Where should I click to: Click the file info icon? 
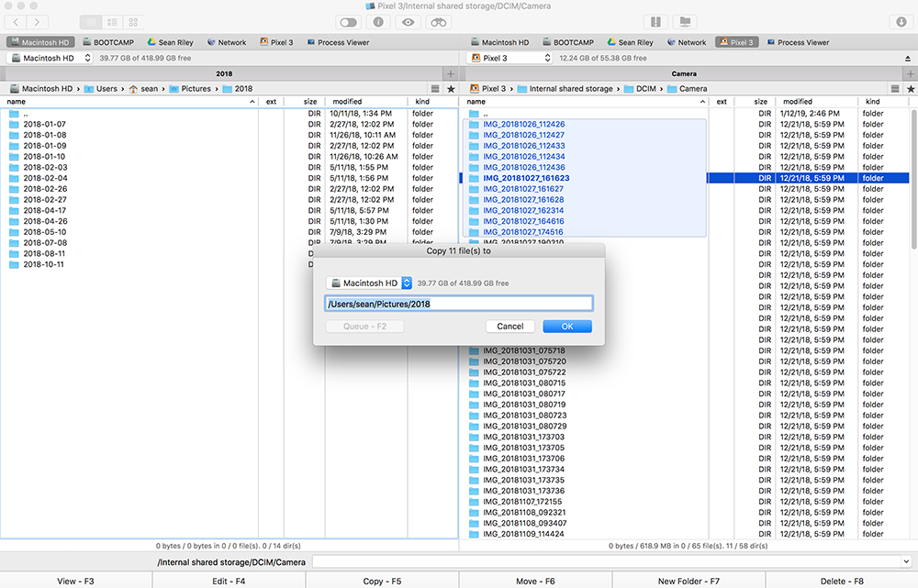tap(377, 21)
